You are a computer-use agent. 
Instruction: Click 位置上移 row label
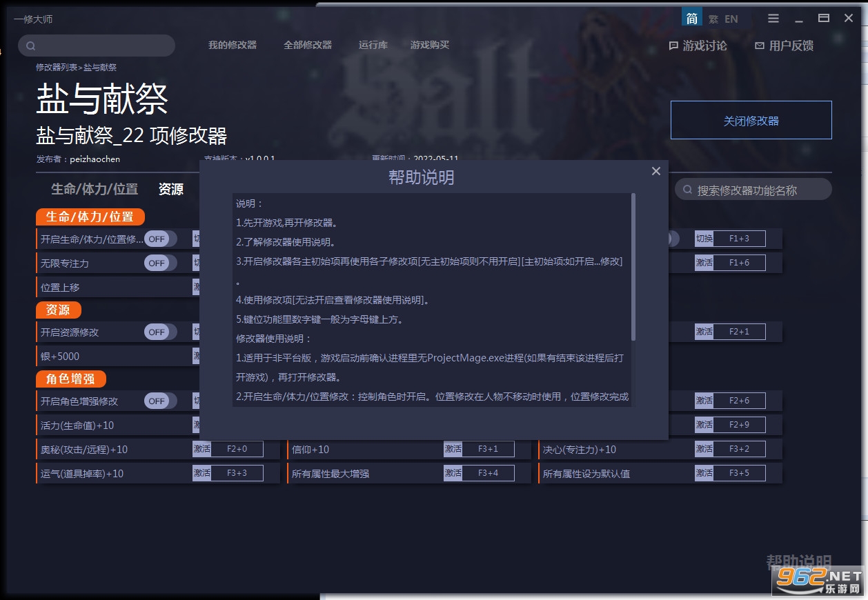pos(60,288)
